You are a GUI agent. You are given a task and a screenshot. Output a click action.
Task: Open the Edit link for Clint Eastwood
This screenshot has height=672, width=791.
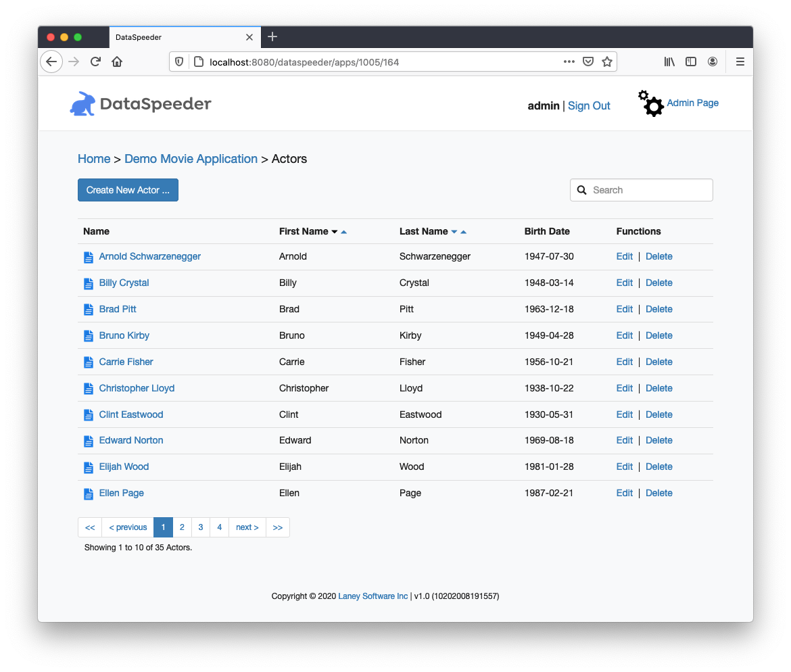tap(624, 414)
